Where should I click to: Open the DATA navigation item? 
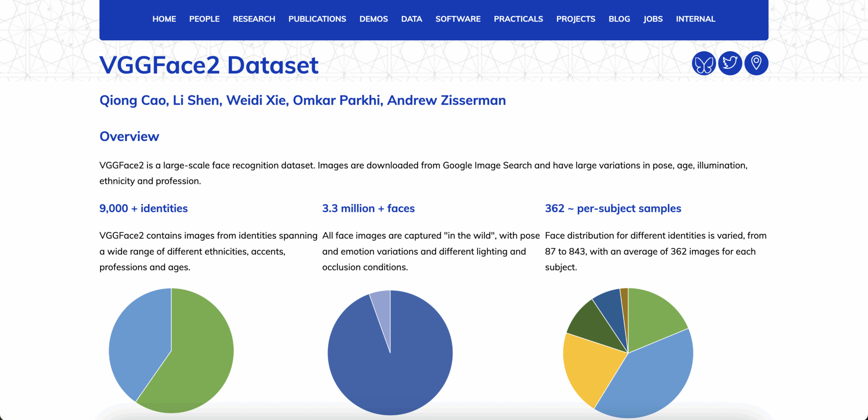(412, 19)
